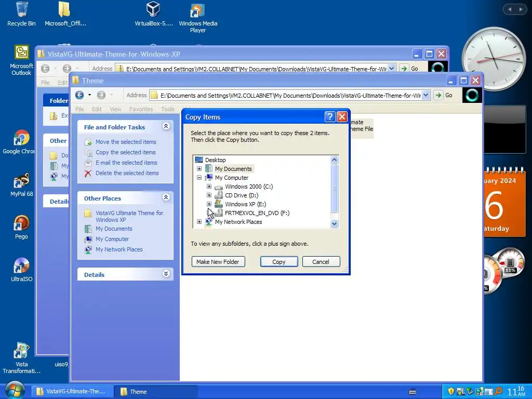Click the Cancel button in dialog
Image resolution: width=532 pixels, height=399 pixels.
[x=321, y=262]
